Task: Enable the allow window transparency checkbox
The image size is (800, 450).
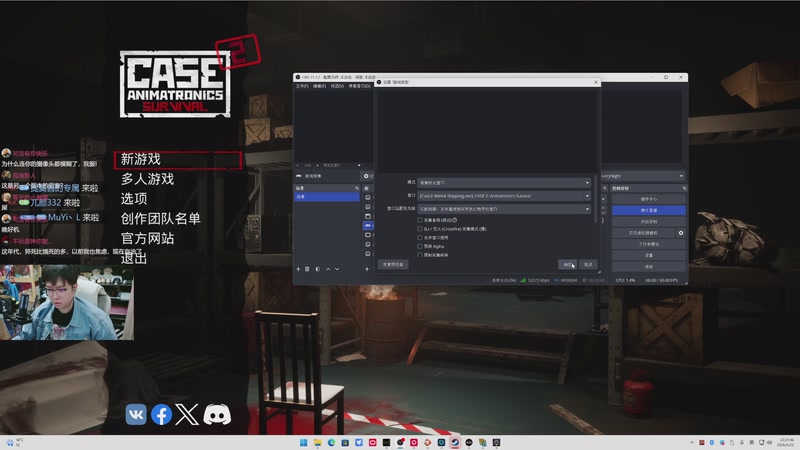Action: point(420,237)
